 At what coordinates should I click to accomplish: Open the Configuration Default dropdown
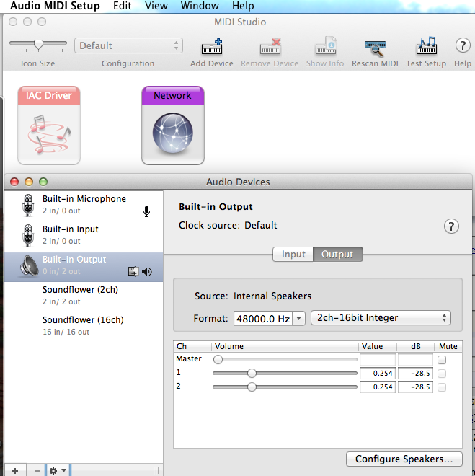coord(128,45)
